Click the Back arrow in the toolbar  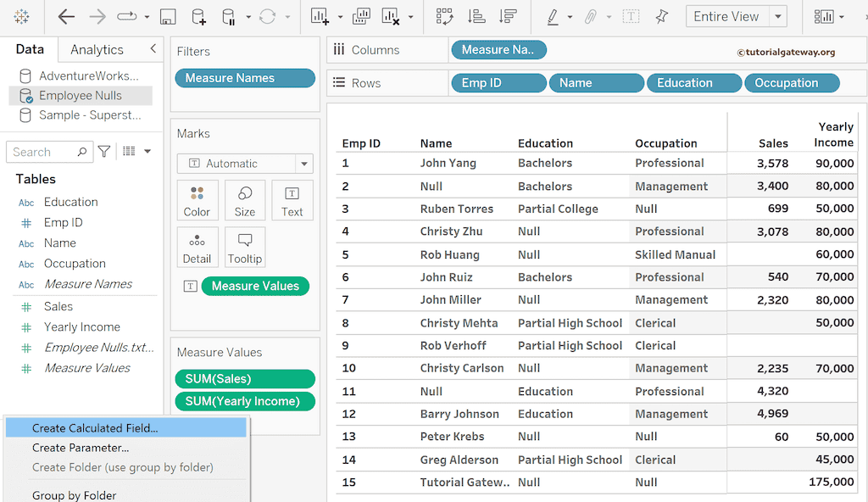pyautogui.click(x=66, y=17)
